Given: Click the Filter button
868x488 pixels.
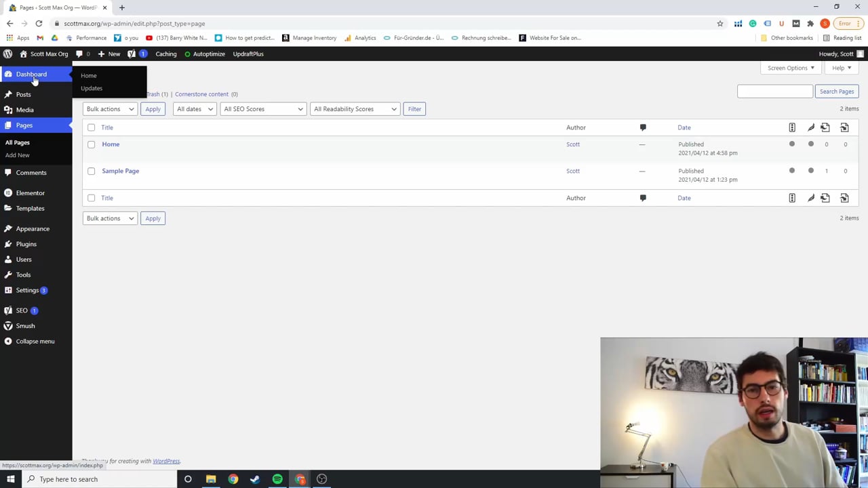Looking at the screenshot, I should (414, 109).
